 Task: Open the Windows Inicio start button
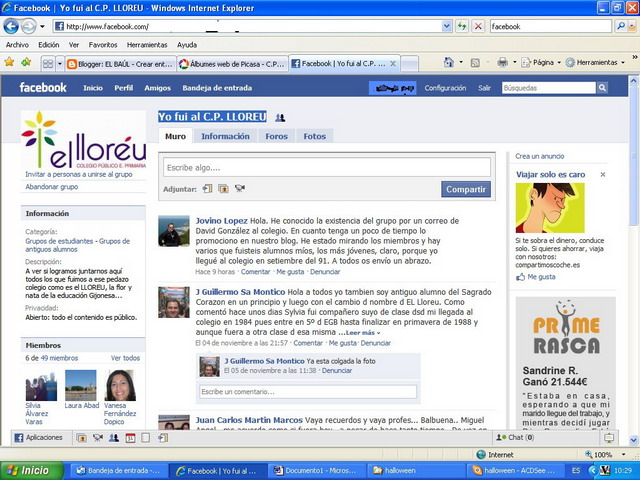point(32,471)
